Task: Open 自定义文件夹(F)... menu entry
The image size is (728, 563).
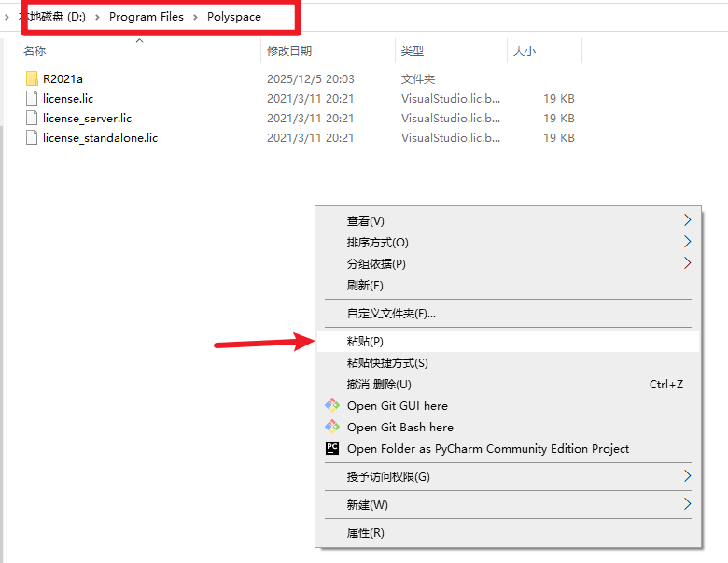Action: click(x=508, y=314)
